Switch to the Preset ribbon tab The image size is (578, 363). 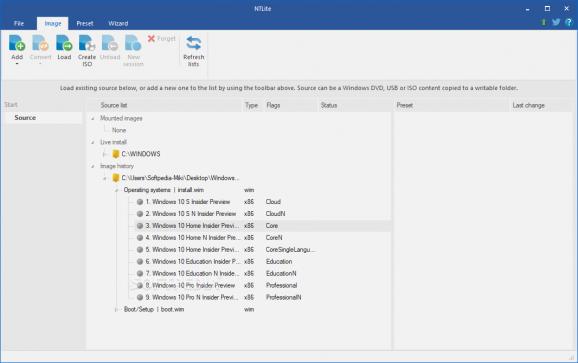coord(85,23)
